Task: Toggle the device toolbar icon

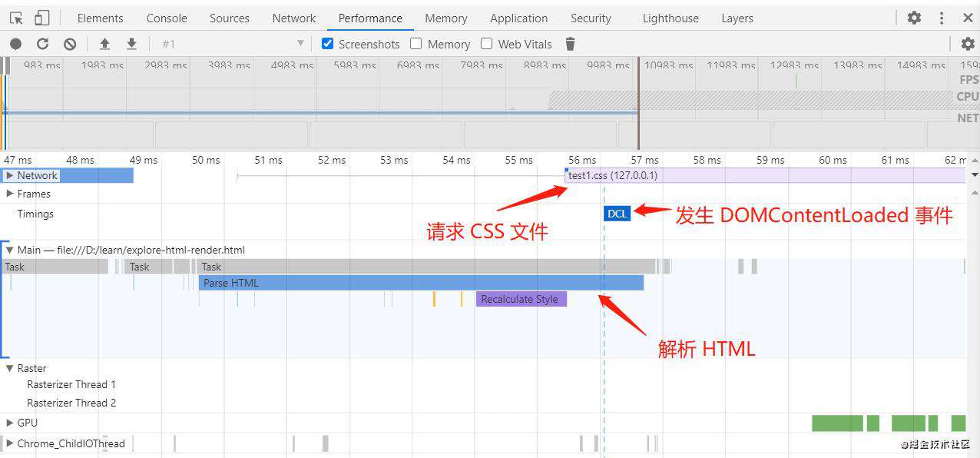Action: tap(42, 18)
